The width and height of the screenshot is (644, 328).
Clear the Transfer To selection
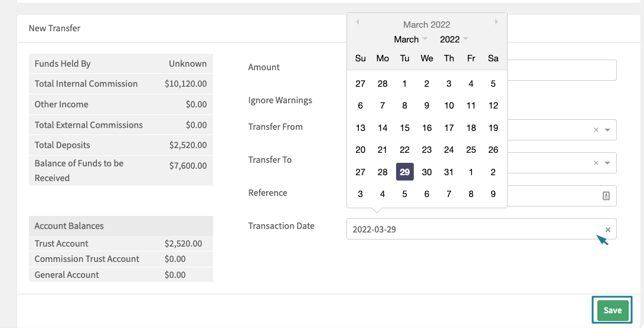596,163
